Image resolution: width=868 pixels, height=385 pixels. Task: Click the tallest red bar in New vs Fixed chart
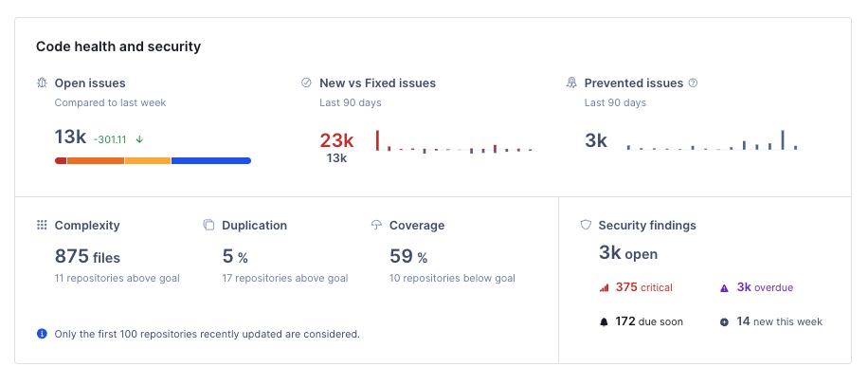pos(377,140)
